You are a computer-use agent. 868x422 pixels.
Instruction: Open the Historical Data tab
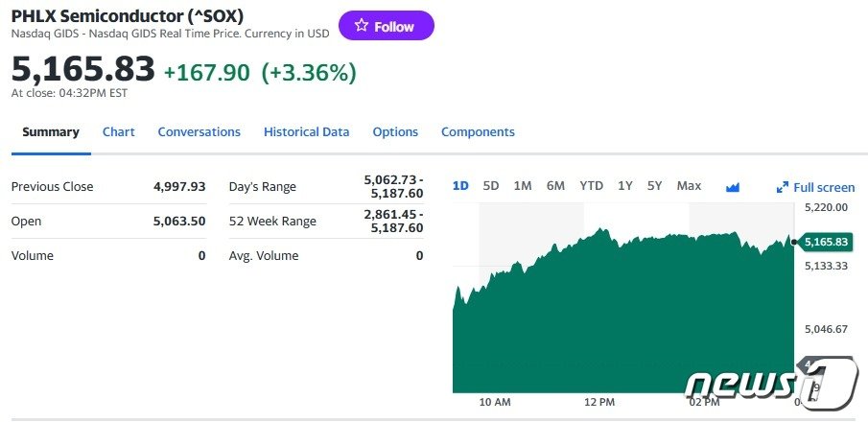coord(306,132)
